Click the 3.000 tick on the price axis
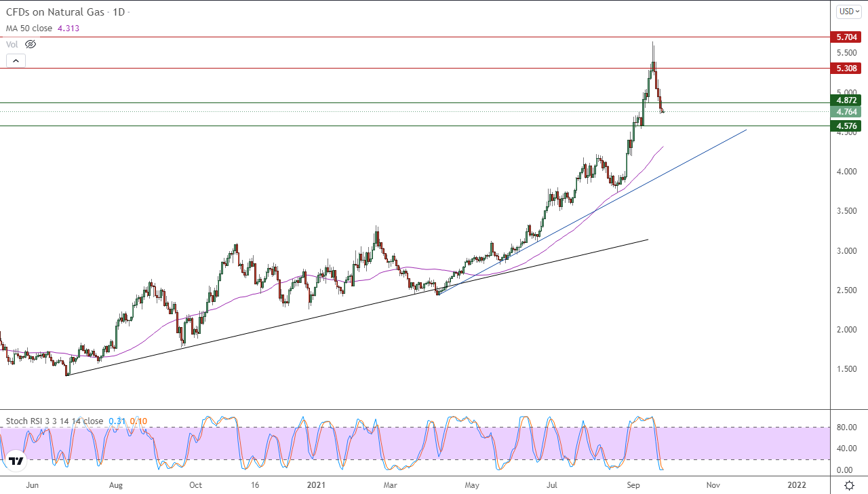 click(x=846, y=251)
